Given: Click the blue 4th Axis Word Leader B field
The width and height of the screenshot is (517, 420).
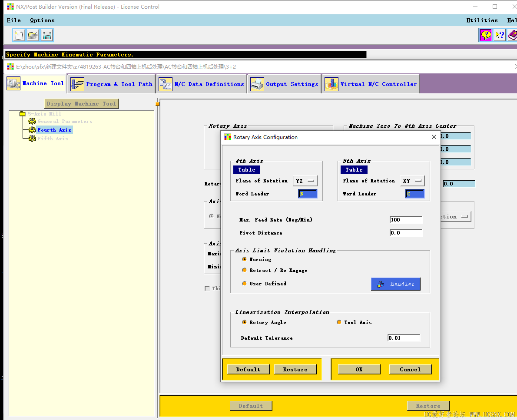Looking at the screenshot, I should (308, 194).
